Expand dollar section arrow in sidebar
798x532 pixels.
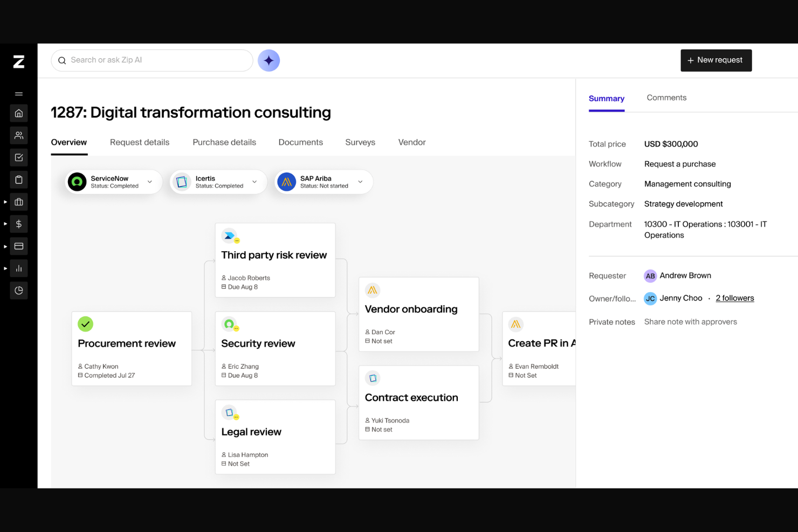(x=5, y=224)
